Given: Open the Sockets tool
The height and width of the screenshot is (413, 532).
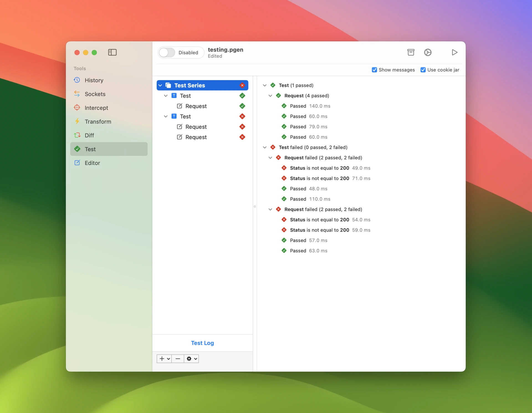Looking at the screenshot, I should pos(95,94).
